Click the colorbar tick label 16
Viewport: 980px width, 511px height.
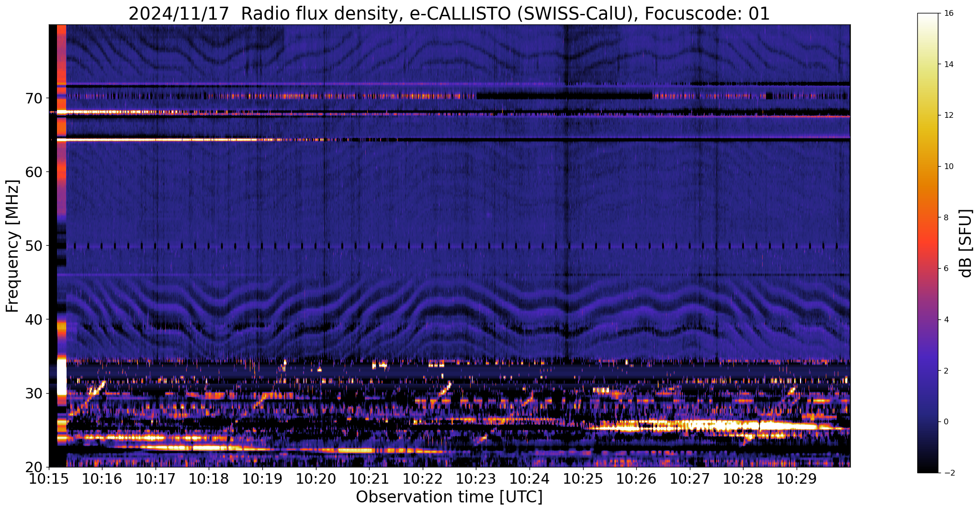point(949,13)
